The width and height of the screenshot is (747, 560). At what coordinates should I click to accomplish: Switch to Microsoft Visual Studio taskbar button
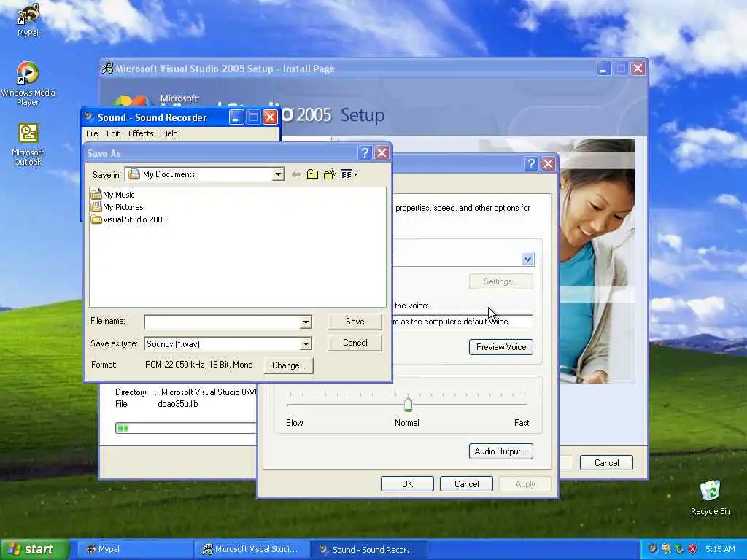252,550
